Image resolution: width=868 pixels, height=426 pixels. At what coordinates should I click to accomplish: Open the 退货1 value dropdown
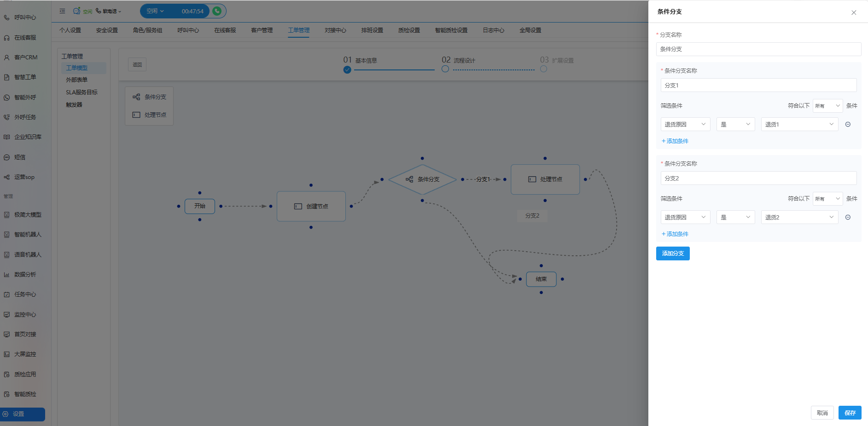(799, 124)
